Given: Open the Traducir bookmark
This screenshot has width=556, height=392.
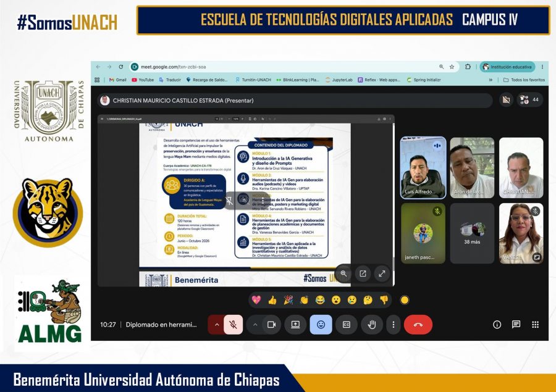Looking at the screenshot, I should coord(170,80).
